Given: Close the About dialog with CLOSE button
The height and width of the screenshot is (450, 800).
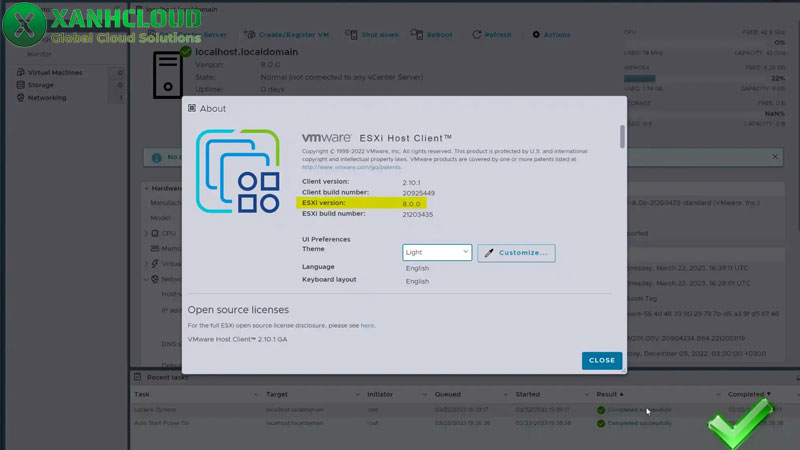Looking at the screenshot, I should (x=602, y=360).
